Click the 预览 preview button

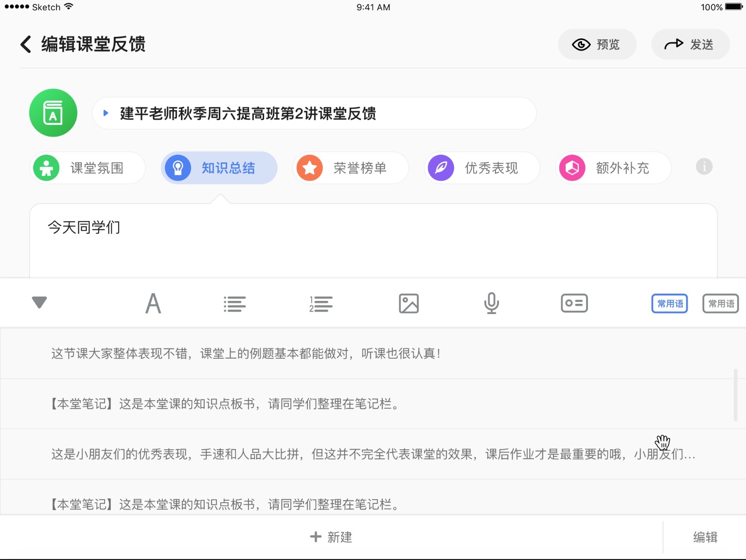597,45
